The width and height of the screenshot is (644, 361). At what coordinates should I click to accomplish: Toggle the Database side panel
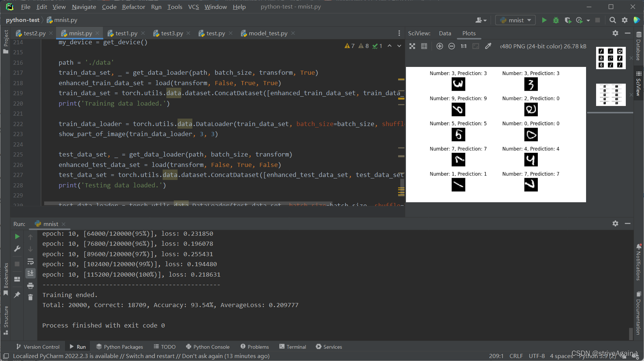[639, 46]
